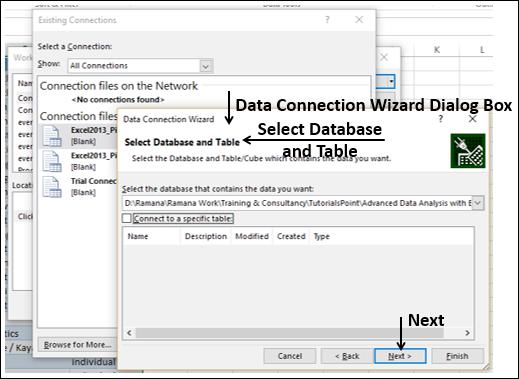Image resolution: width=519 pixels, height=379 pixels.
Task: Click the Description column header
Action: pyautogui.click(x=206, y=236)
